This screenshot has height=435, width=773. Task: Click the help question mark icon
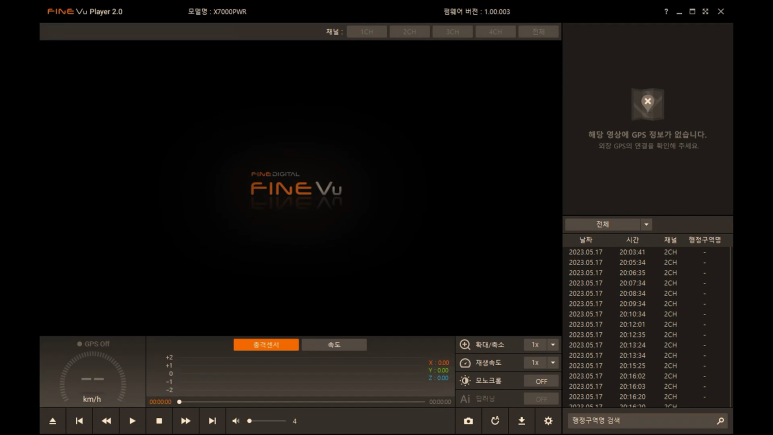pyautogui.click(x=666, y=11)
